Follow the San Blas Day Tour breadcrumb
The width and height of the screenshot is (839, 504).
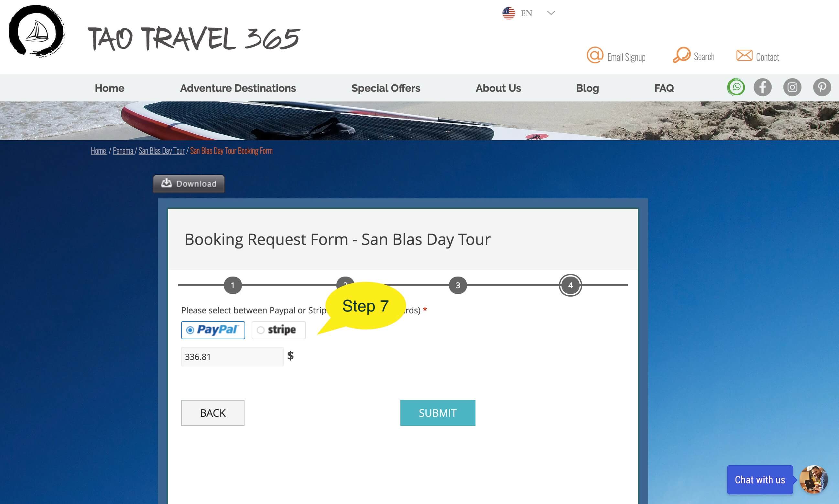pos(161,151)
